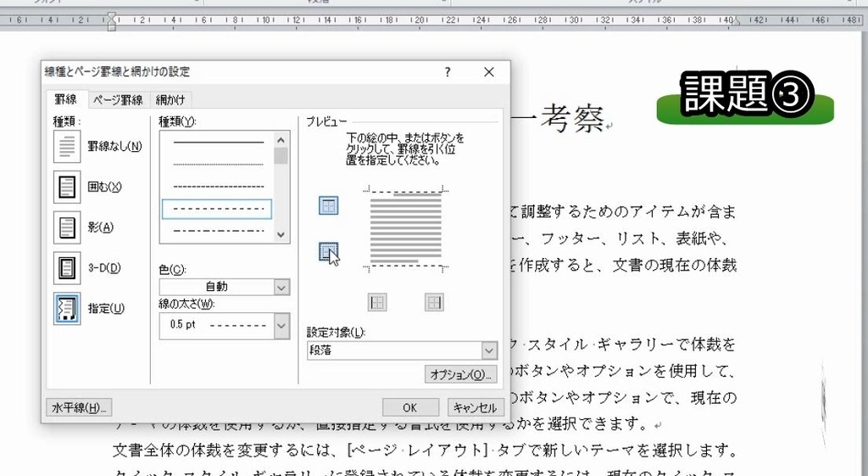This screenshot has height=476, width=868.
Task: Click the 罫線なし label text
Action: 114,146
